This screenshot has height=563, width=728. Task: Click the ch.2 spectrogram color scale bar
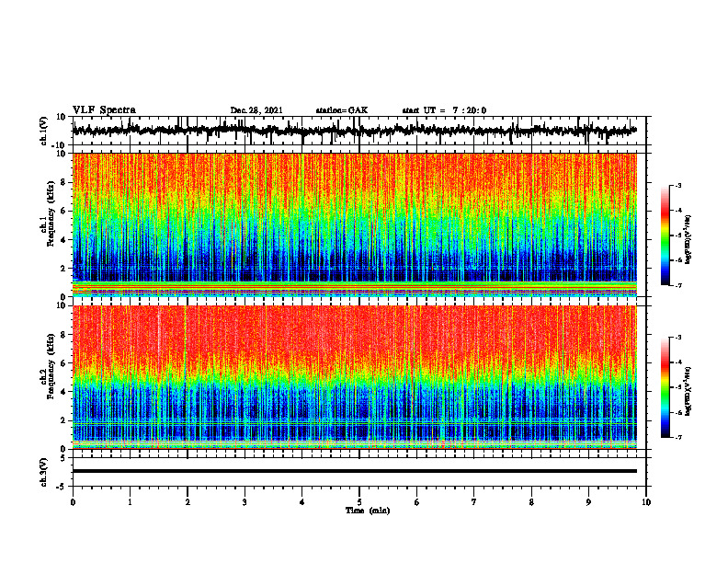[x=665, y=387]
